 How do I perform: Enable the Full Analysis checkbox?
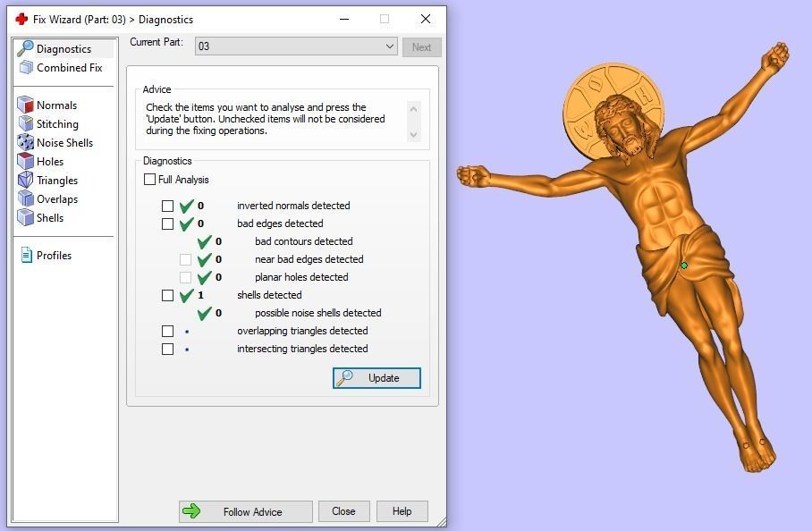(x=149, y=180)
